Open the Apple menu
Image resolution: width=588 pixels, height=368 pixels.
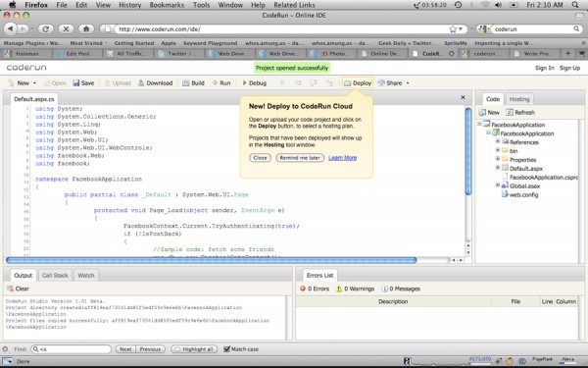click(x=13, y=5)
